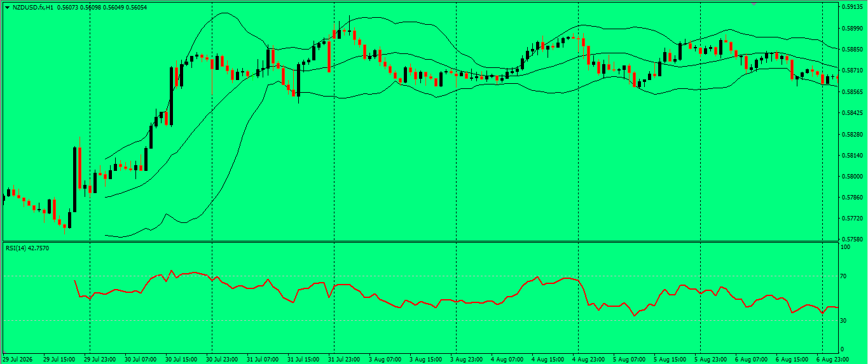This screenshot has width=868, height=364.
Task: Click the 0.58140 price axis label
Action: point(853,156)
